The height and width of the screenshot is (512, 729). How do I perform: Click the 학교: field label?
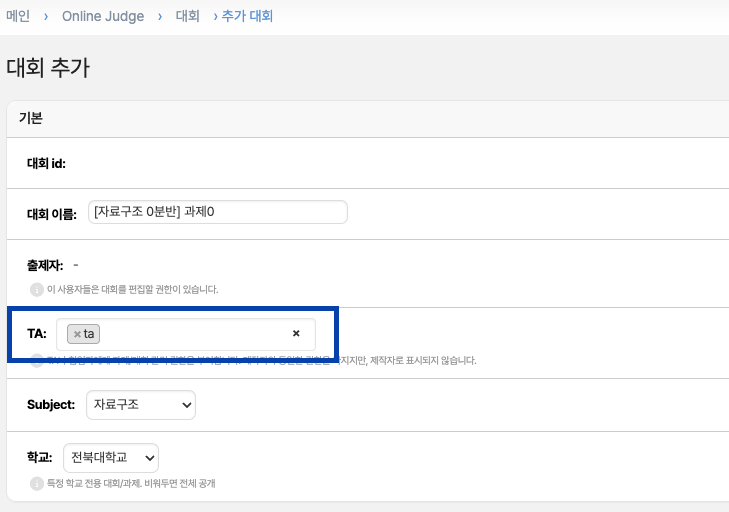click(x=40, y=458)
